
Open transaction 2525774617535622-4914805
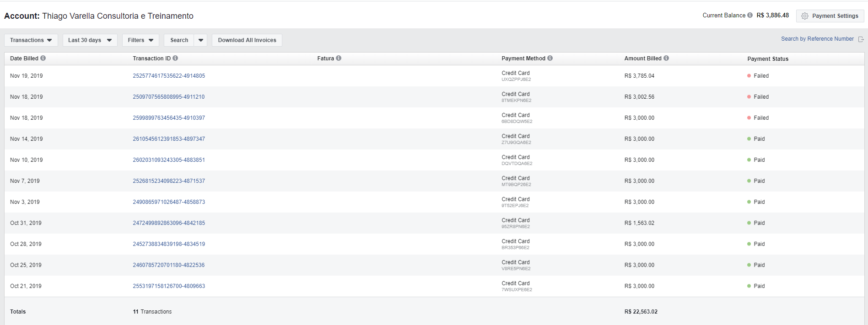coord(169,76)
